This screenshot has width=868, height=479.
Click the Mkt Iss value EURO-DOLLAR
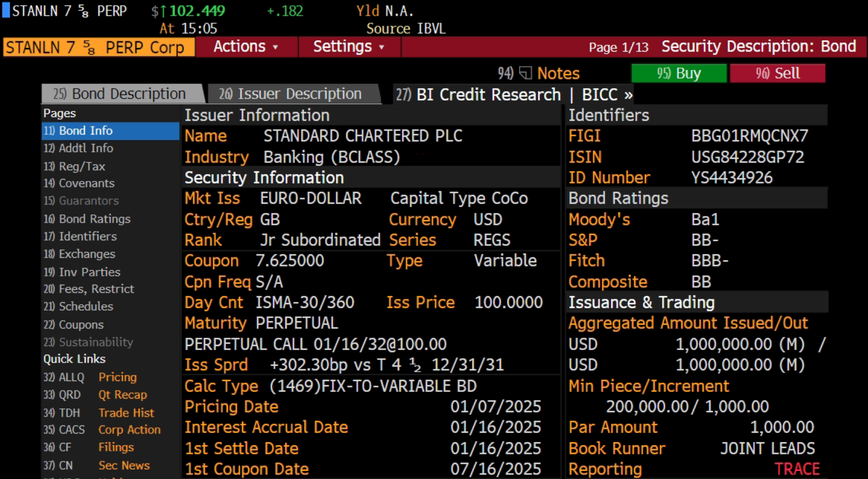[x=311, y=198]
